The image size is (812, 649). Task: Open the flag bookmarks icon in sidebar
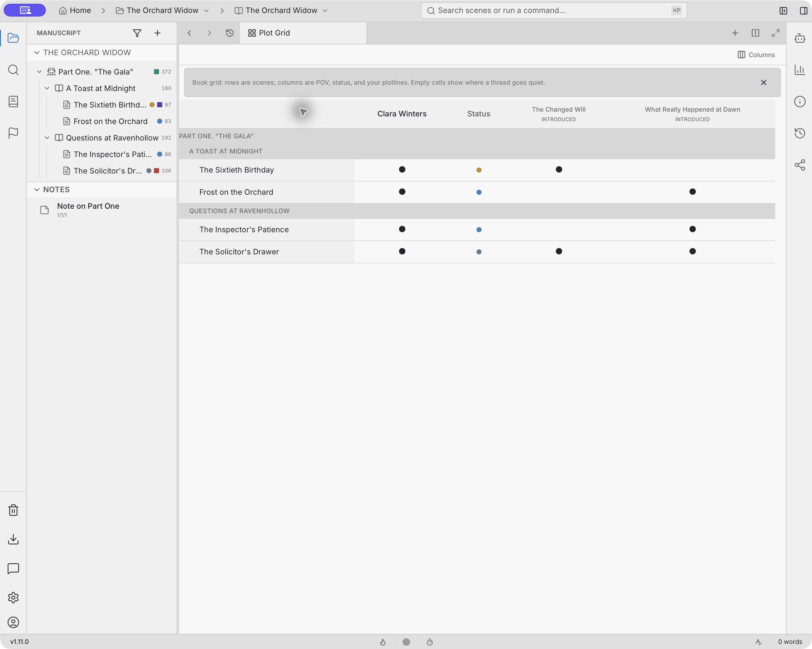pyautogui.click(x=13, y=133)
